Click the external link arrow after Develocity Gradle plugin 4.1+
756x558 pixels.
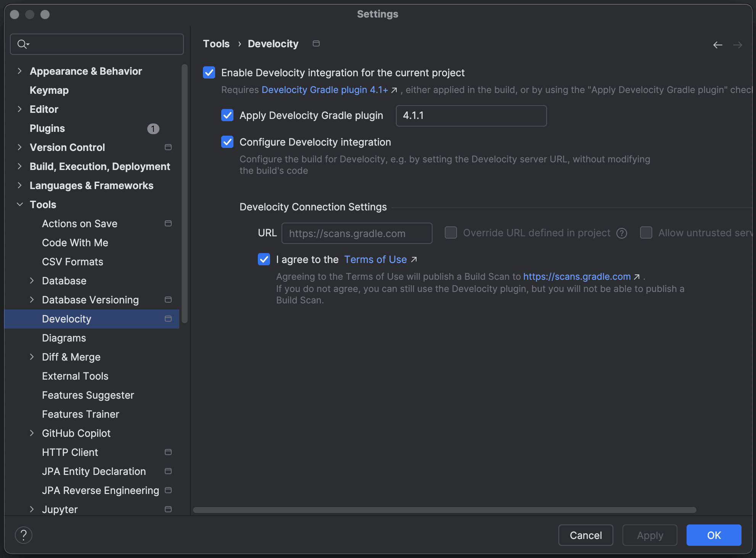pyautogui.click(x=394, y=90)
